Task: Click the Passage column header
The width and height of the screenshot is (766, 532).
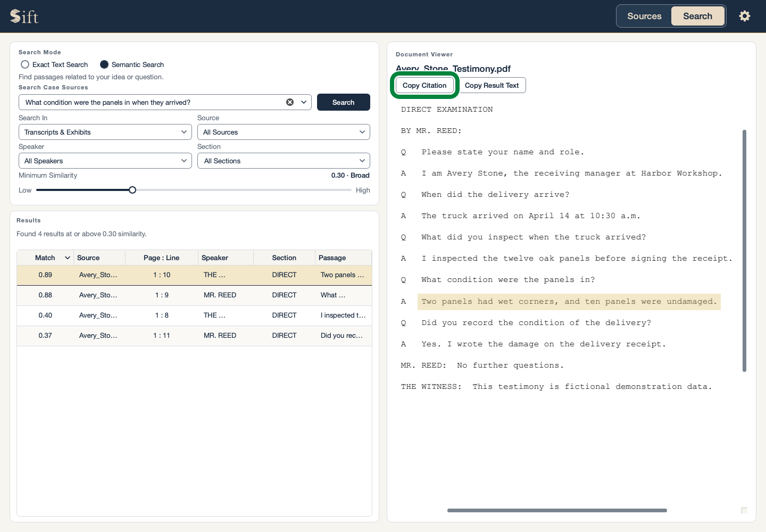Action: coord(344,257)
